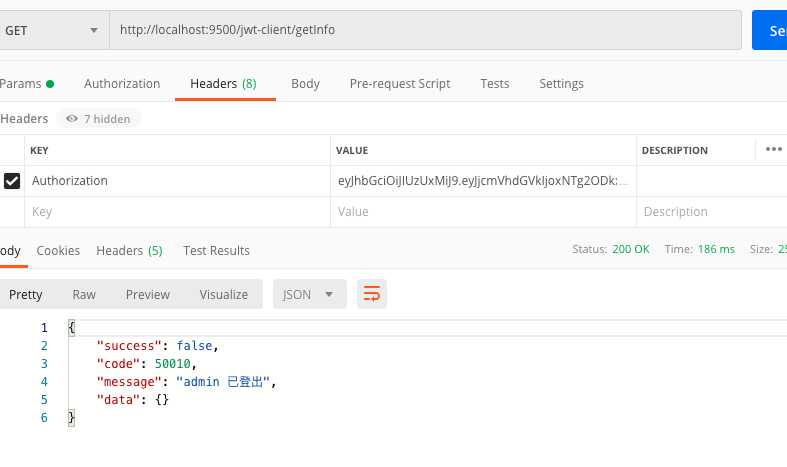Screen dimensions: 787x467
Task: Click the blue Send button
Action: pyautogui.click(x=770, y=30)
